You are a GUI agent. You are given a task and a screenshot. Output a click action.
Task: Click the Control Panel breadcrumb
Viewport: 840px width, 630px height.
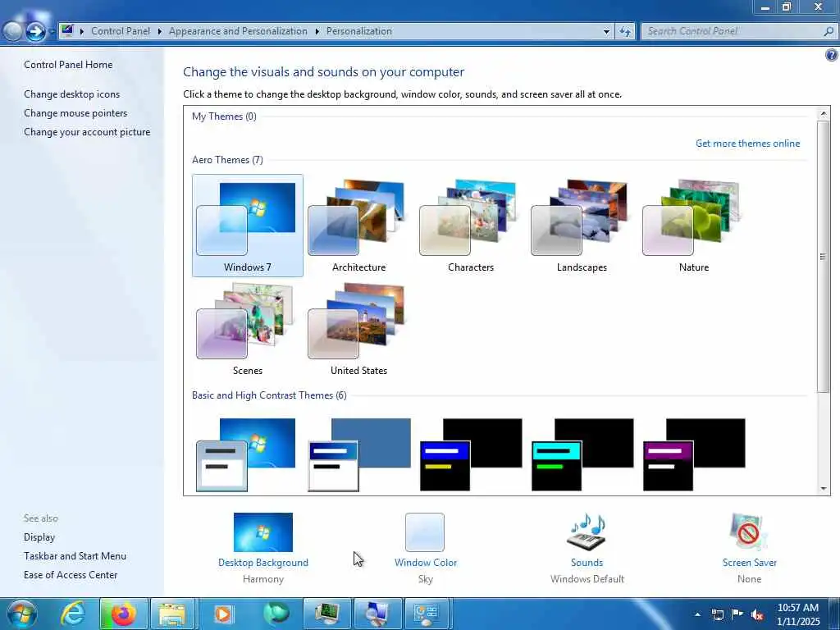[x=121, y=31]
